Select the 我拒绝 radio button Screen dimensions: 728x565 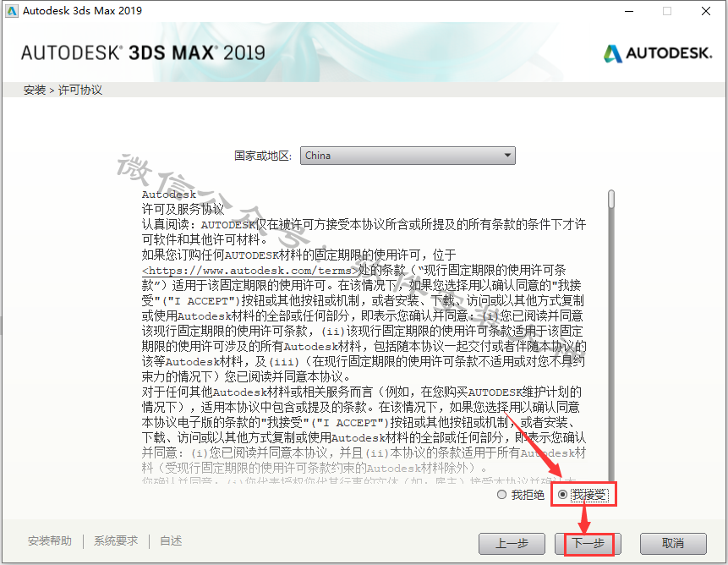501,495
